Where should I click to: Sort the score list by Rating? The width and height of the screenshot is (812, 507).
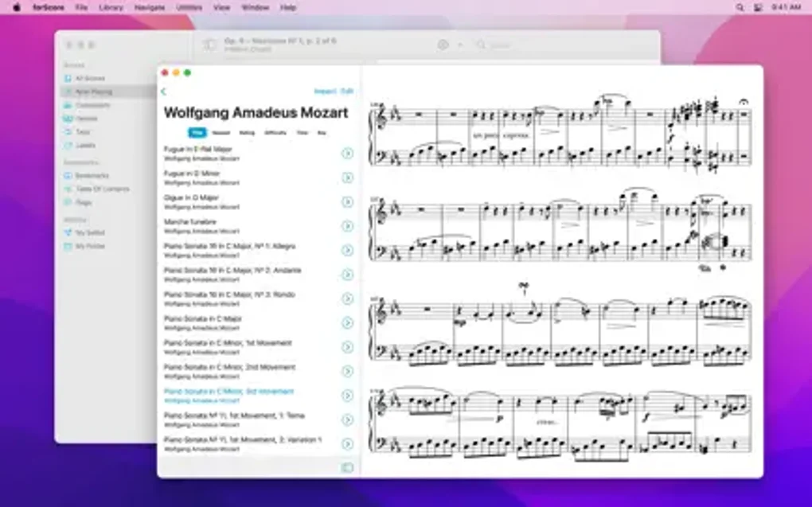pos(247,132)
